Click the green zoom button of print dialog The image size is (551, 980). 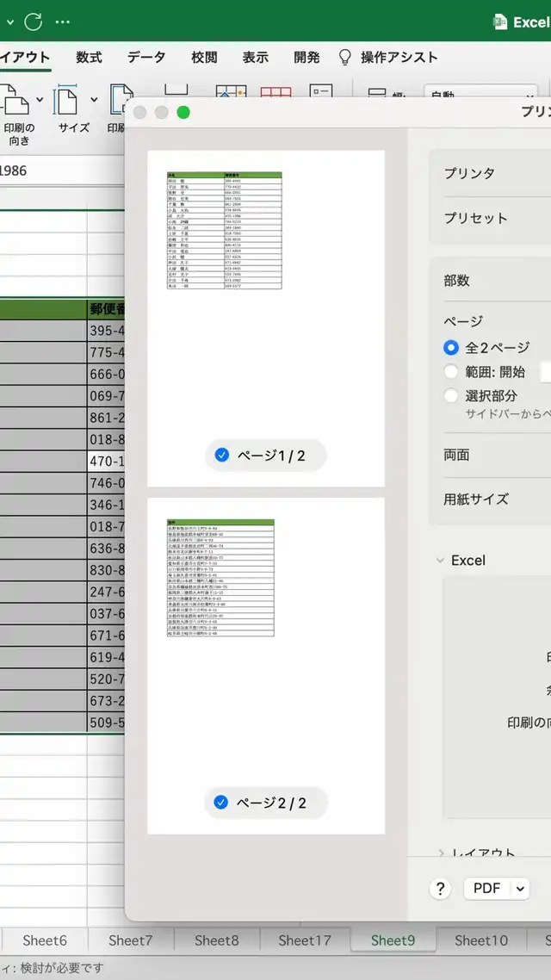(x=183, y=113)
